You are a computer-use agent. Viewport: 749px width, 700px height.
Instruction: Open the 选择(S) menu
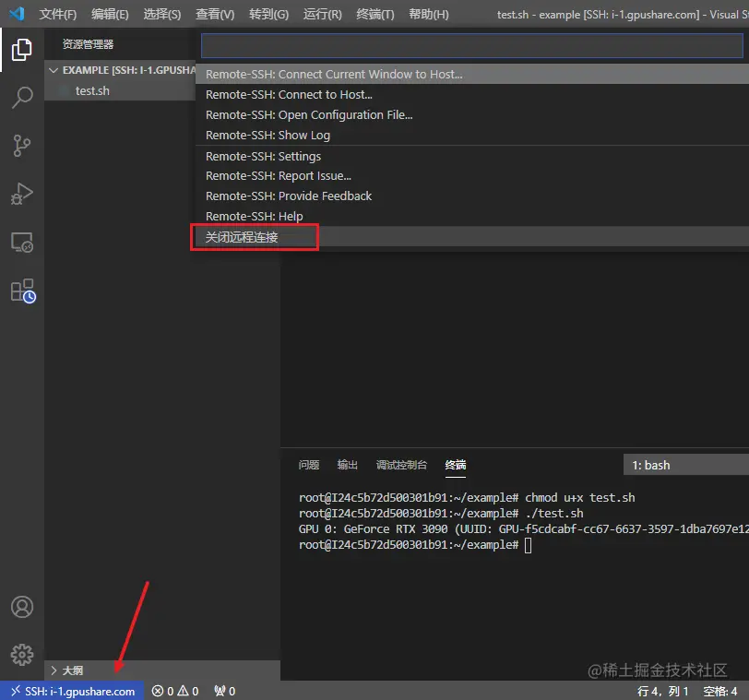coord(162,15)
